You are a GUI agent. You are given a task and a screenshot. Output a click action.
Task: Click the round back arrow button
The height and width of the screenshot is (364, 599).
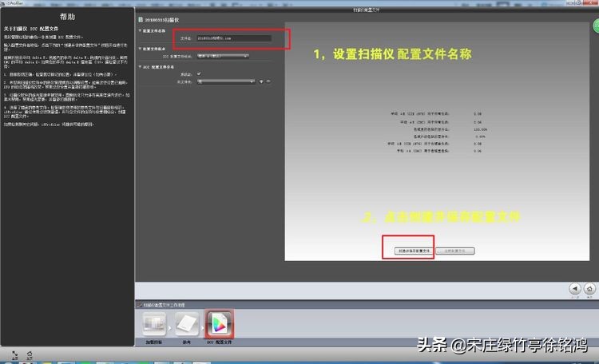[575, 289]
